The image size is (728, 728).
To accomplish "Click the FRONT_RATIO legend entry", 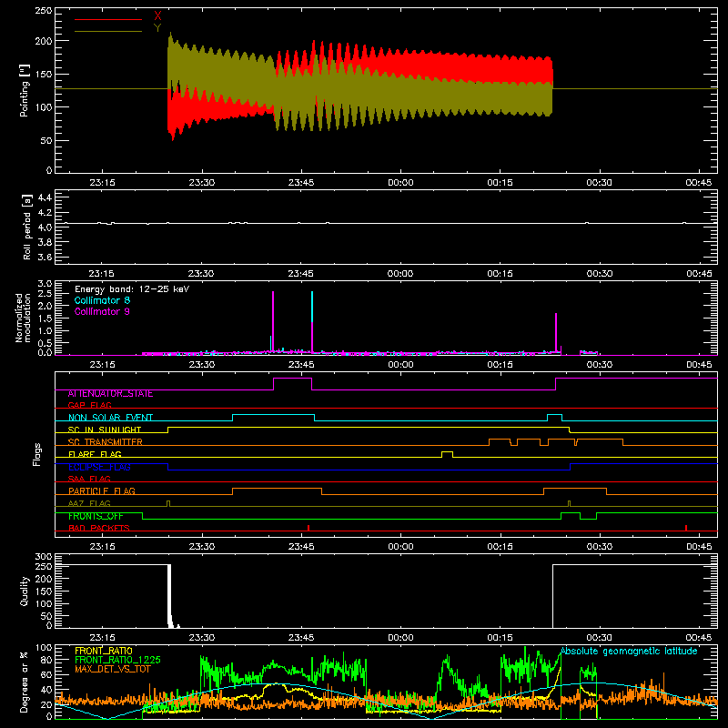I will click(x=104, y=651).
